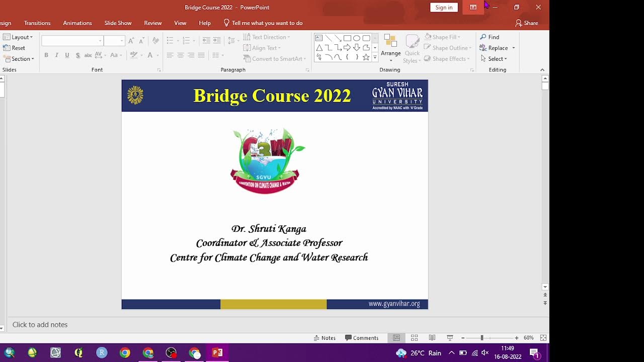This screenshot has height=362, width=644.
Task: Expand shapes gallery More button
Action: point(375,58)
